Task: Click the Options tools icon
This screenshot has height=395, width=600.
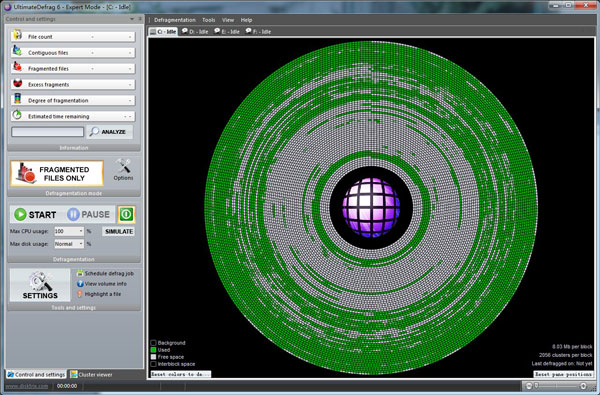Action: pos(123,166)
